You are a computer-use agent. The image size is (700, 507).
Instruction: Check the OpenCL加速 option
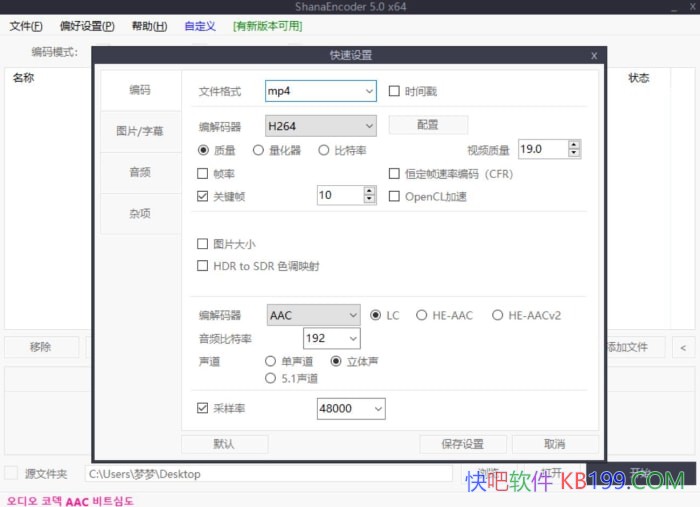coord(394,197)
